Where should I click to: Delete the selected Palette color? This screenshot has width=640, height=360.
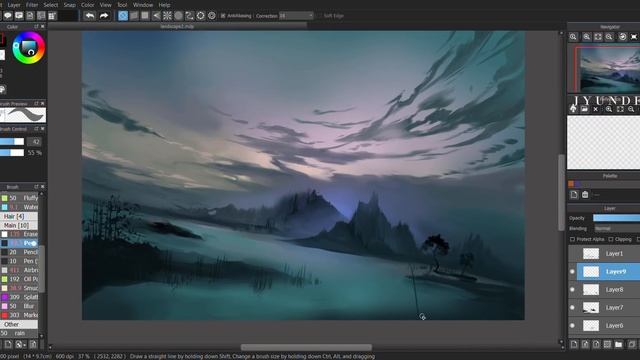pos(585,195)
